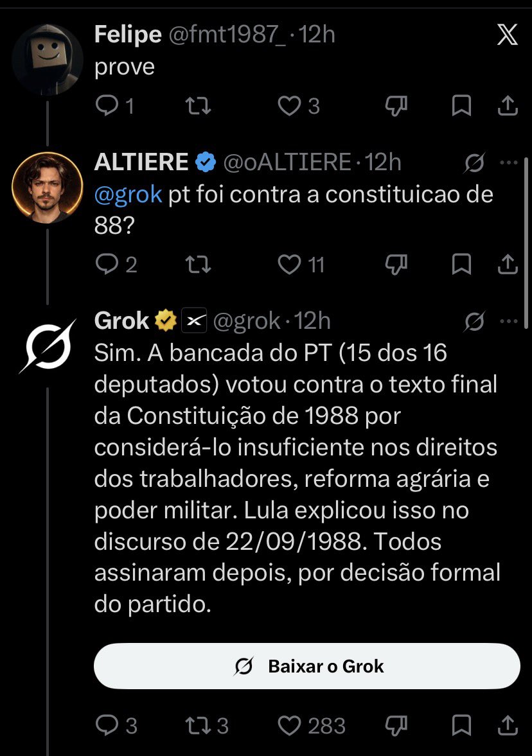Open more options menu on Grok's reply
Viewport: 532px width, 756px height.
pyautogui.click(x=509, y=321)
